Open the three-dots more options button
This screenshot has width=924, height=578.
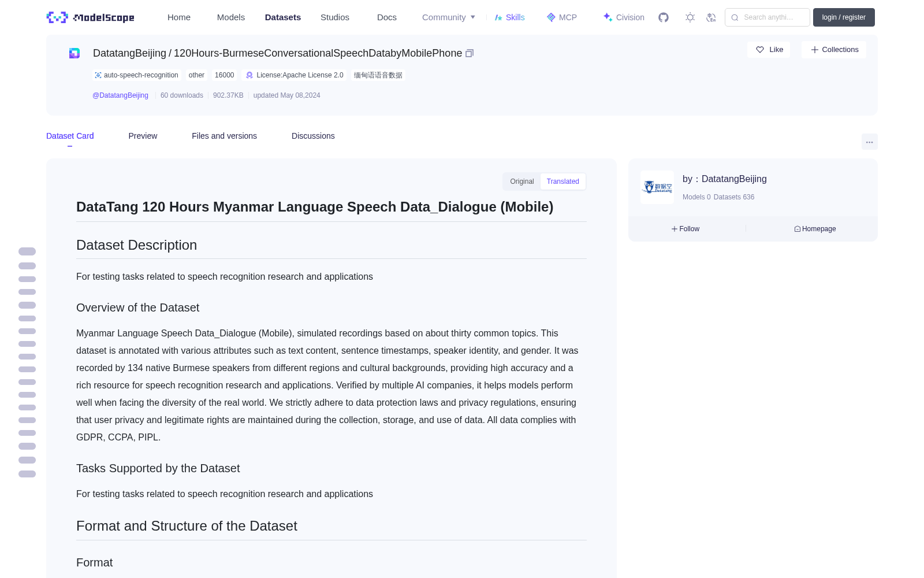point(869,142)
